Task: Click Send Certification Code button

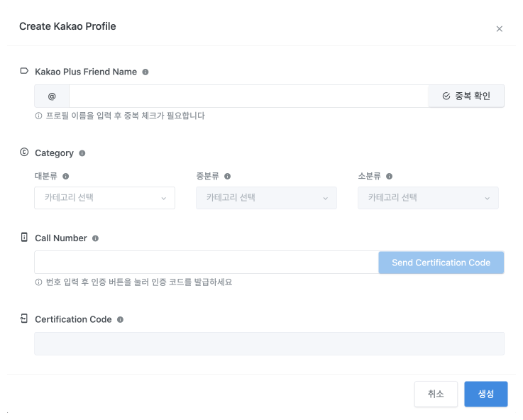Action: click(x=441, y=262)
